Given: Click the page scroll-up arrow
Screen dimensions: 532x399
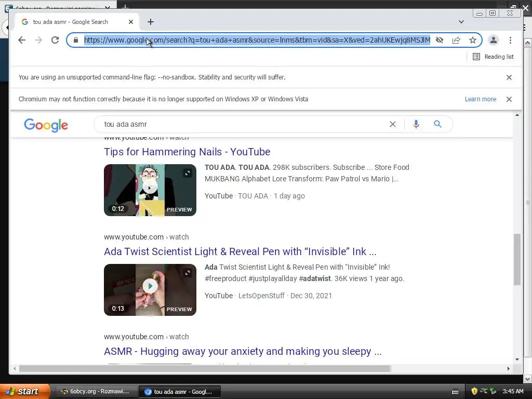Looking at the screenshot, I should coord(517,115).
